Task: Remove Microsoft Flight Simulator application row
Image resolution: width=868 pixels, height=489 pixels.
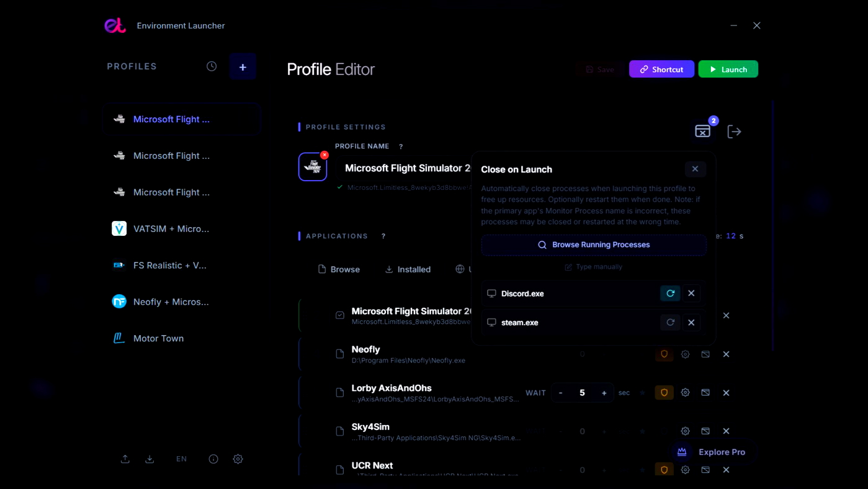Action: [726, 316]
